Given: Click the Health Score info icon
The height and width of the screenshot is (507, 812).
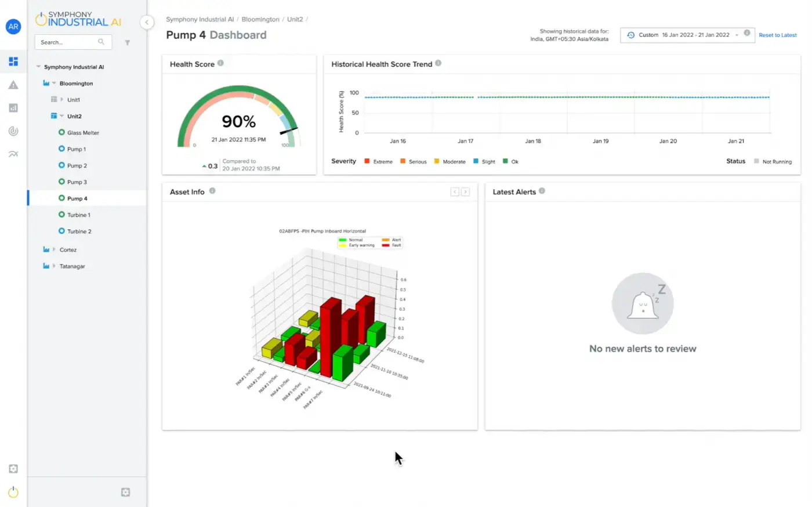Looking at the screenshot, I should (220, 63).
